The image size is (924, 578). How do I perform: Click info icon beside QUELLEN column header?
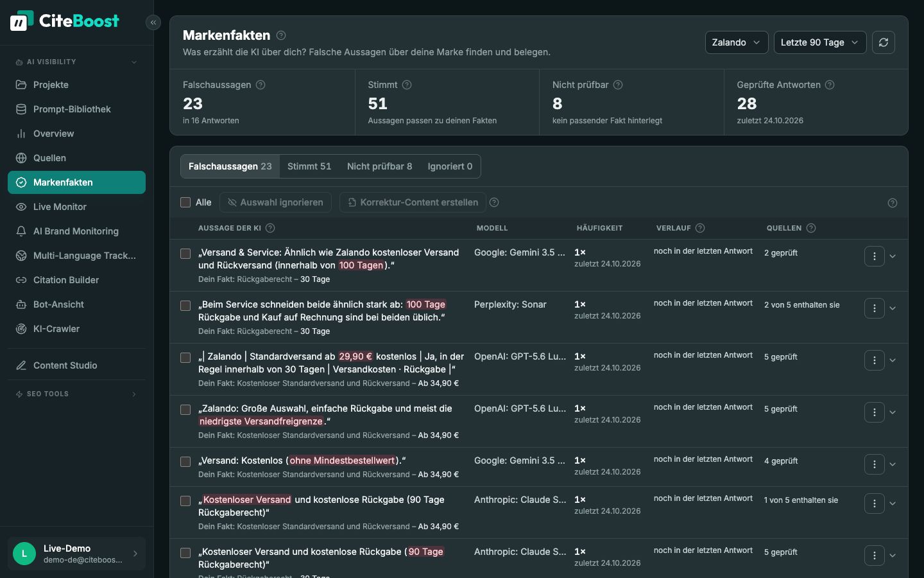point(811,228)
